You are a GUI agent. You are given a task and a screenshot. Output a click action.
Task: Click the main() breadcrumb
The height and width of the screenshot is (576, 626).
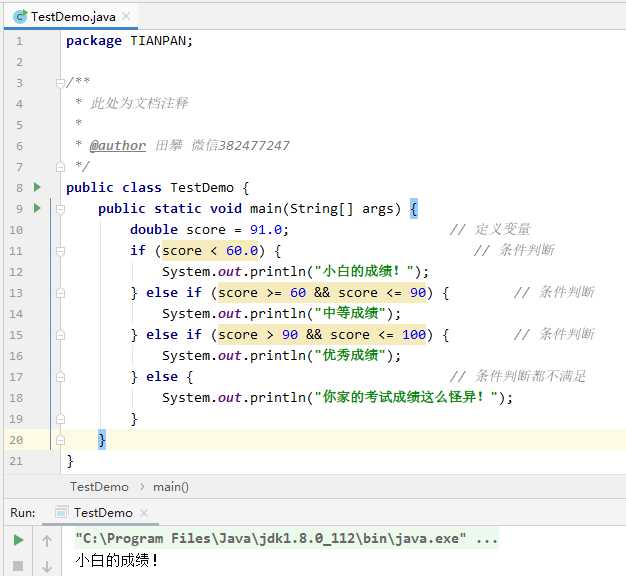coord(171,487)
